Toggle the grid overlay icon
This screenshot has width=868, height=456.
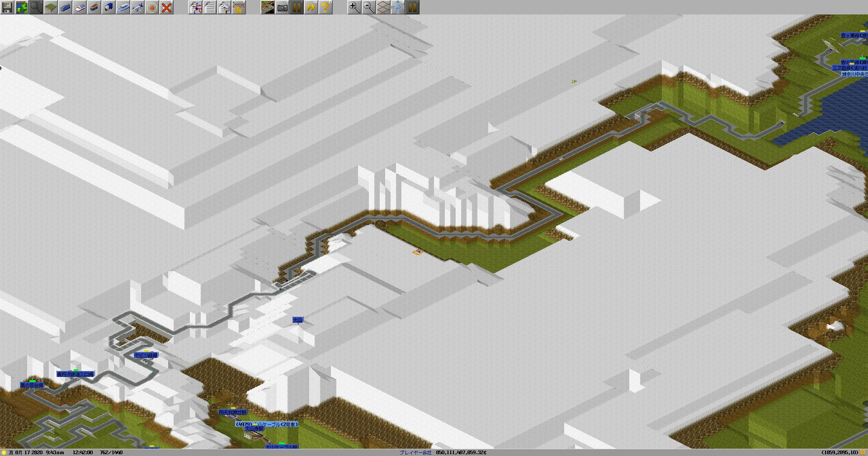point(383,7)
